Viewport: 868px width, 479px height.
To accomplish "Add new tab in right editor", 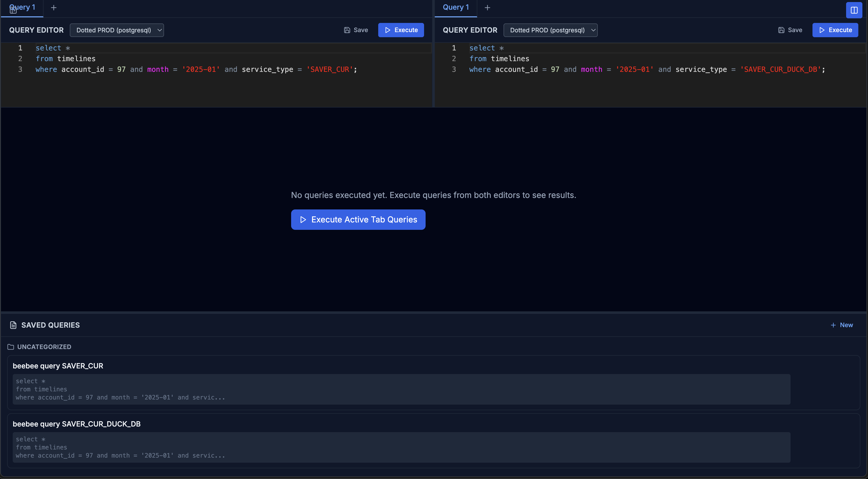I will tap(487, 8).
